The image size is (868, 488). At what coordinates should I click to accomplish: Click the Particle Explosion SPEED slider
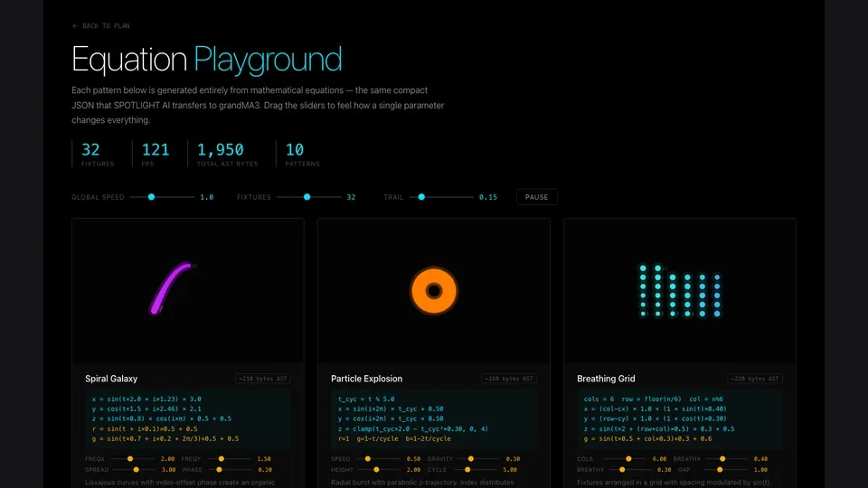point(378,459)
